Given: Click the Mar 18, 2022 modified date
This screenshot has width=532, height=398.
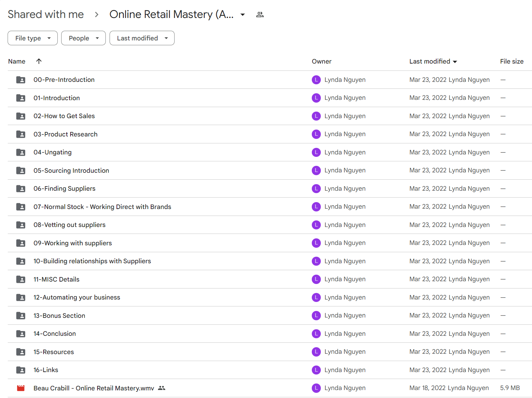Looking at the screenshot, I should (428, 388).
